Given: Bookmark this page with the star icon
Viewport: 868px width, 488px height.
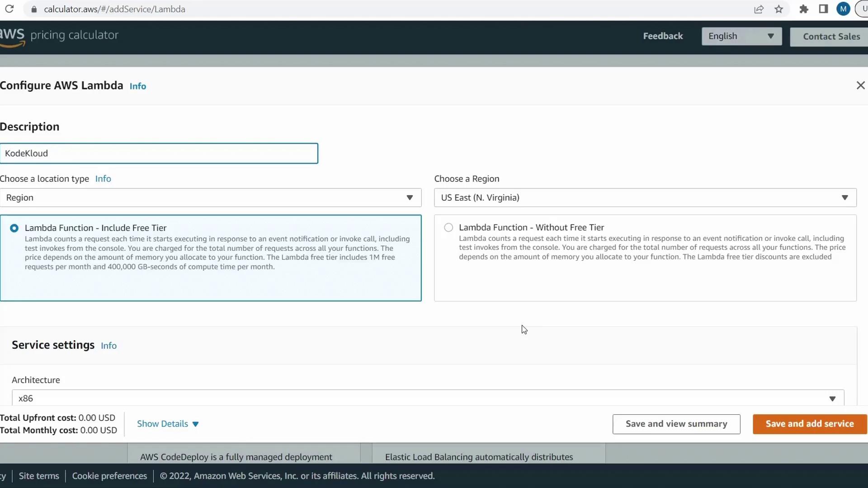Looking at the screenshot, I should click(x=778, y=9).
